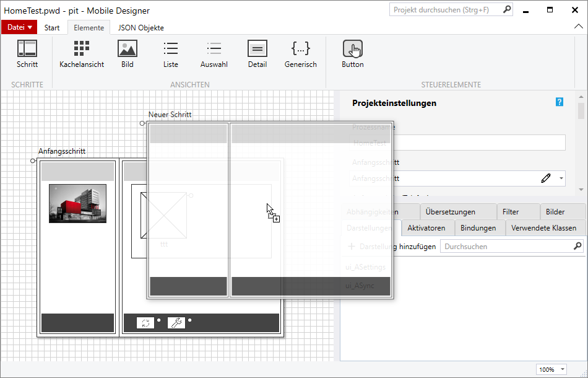The height and width of the screenshot is (378, 588).
Task: Insert a Schritt element from the ribbon
Action: coord(27,54)
